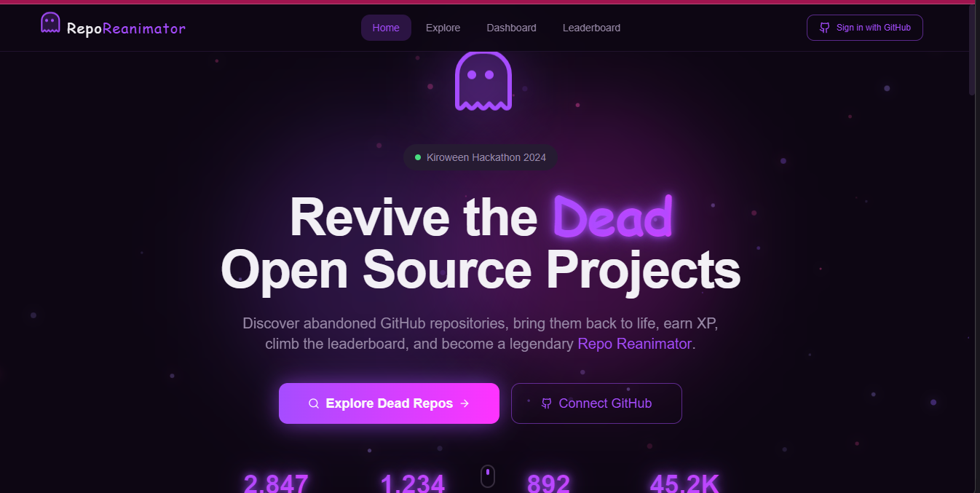Open the Explore nav item

(443, 28)
